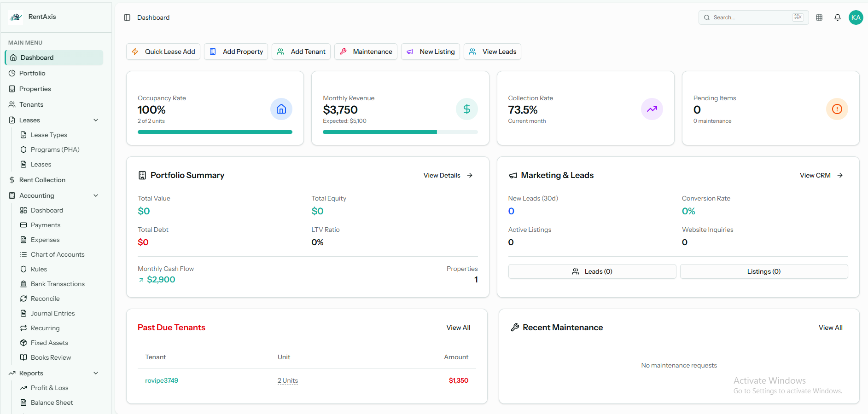Image resolution: width=868 pixels, height=414 pixels.
Task: Click the RentAxis logo
Action: (x=16, y=17)
